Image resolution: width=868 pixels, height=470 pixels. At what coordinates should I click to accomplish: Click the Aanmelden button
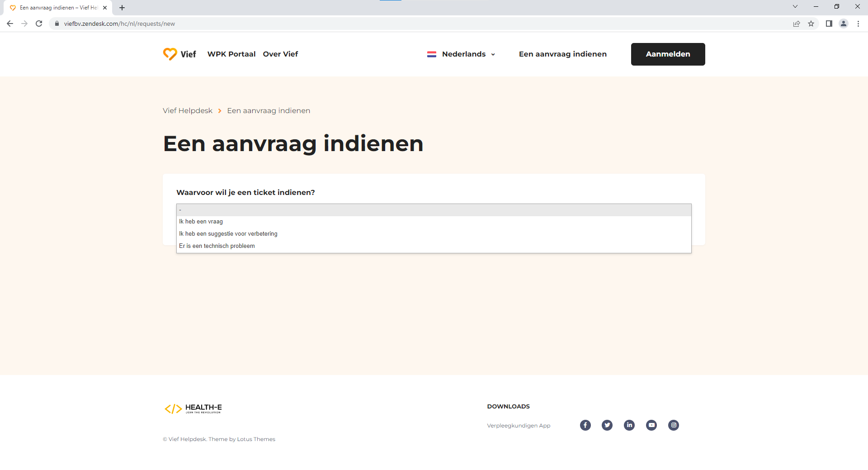coord(668,54)
